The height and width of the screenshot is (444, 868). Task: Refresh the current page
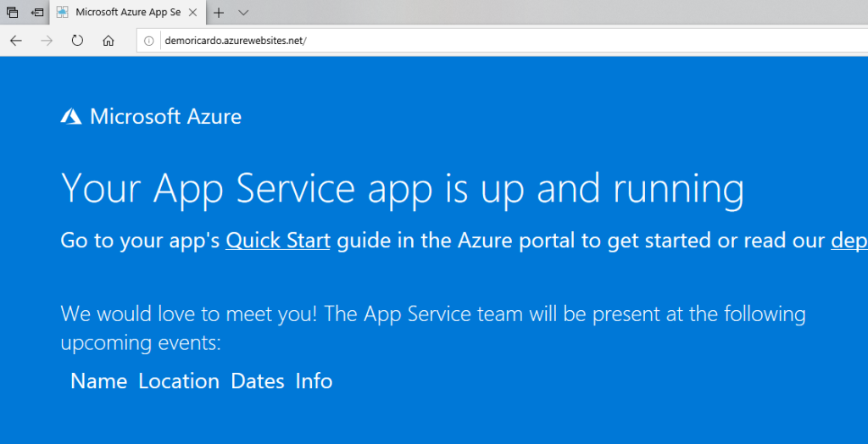point(77,41)
